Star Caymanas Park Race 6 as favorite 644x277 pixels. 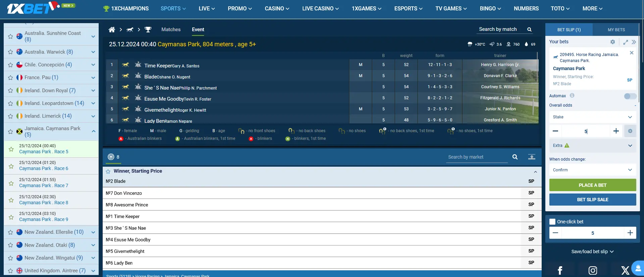(x=11, y=166)
